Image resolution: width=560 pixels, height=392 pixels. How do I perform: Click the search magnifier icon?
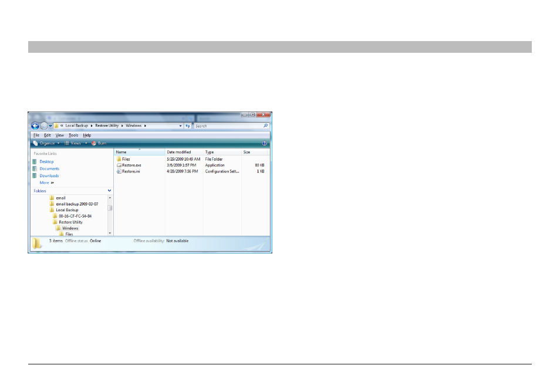click(x=265, y=126)
